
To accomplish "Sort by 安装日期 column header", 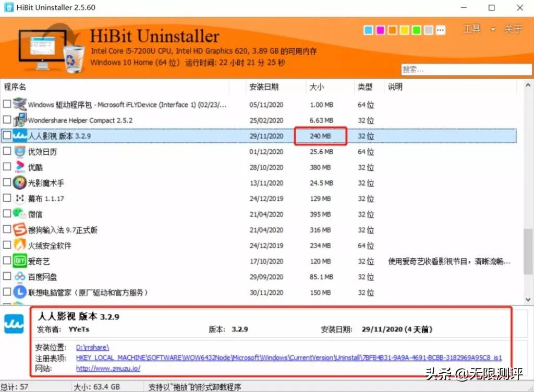I will point(264,87).
